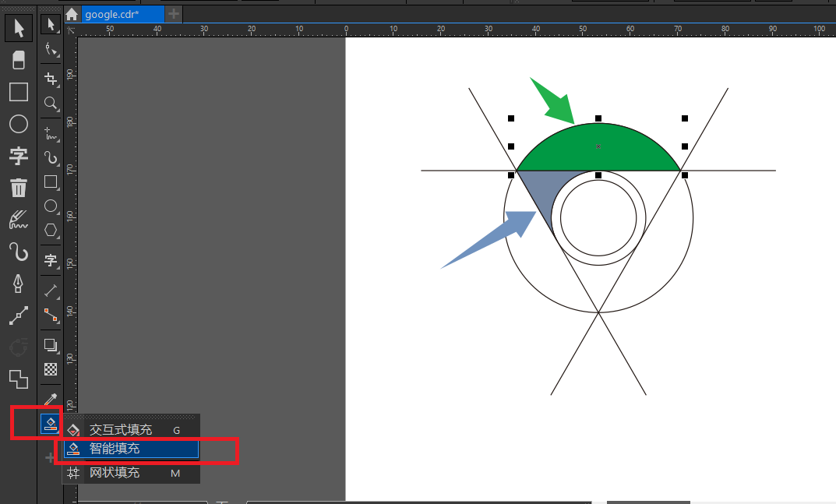Click the highlighted Smart Fill toolbox button
This screenshot has width=836, height=504.
(x=50, y=424)
